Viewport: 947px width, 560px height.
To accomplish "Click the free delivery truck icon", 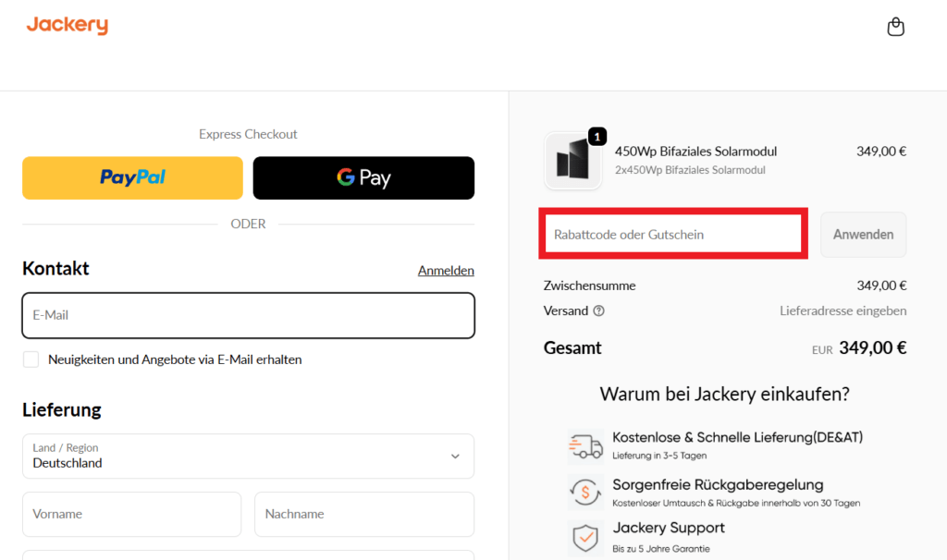I will pyautogui.click(x=584, y=444).
